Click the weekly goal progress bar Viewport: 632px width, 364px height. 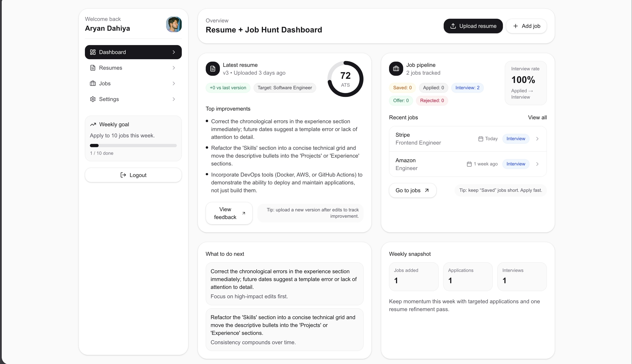133,145
